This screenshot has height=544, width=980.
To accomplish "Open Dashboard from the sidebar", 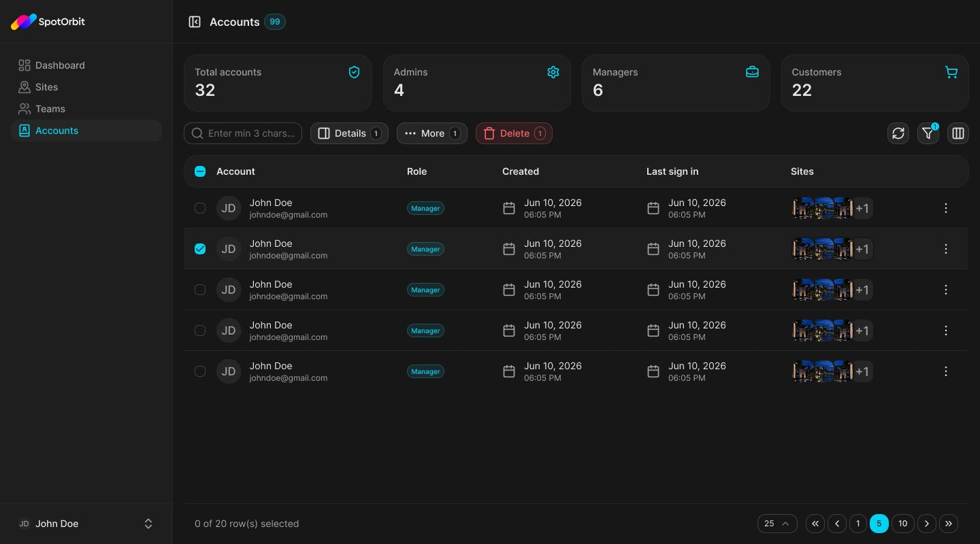I will [86, 65].
